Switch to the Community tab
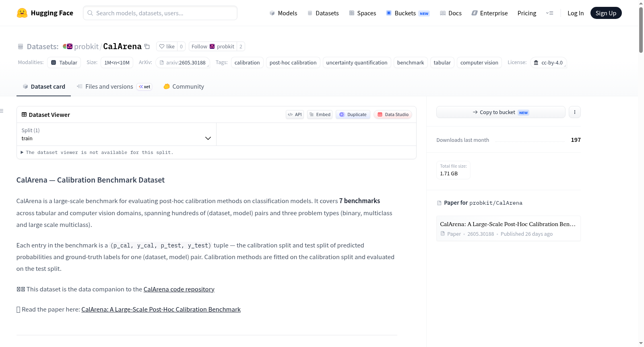Viewport: 644px width, 347px height. click(184, 87)
